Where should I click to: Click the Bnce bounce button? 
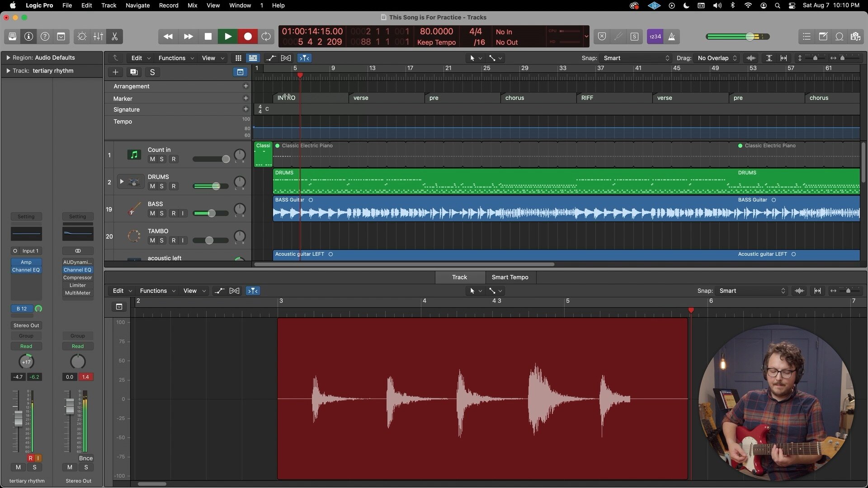[85, 458]
